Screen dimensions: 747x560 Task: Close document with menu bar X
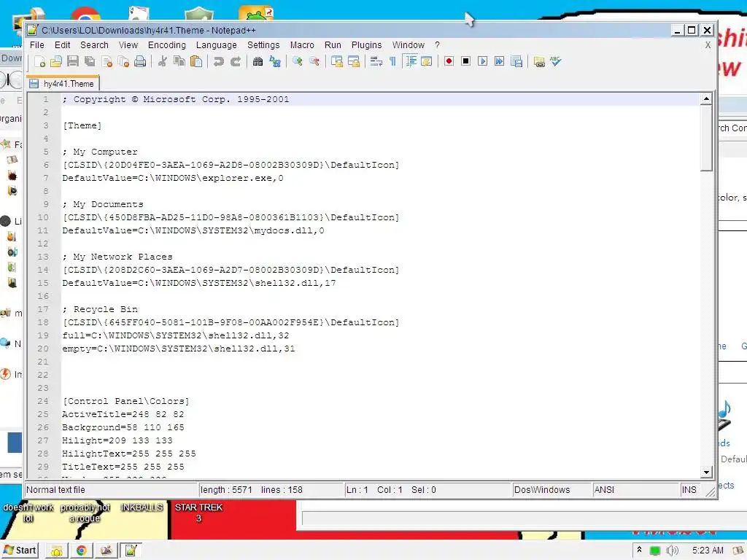pos(708,44)
